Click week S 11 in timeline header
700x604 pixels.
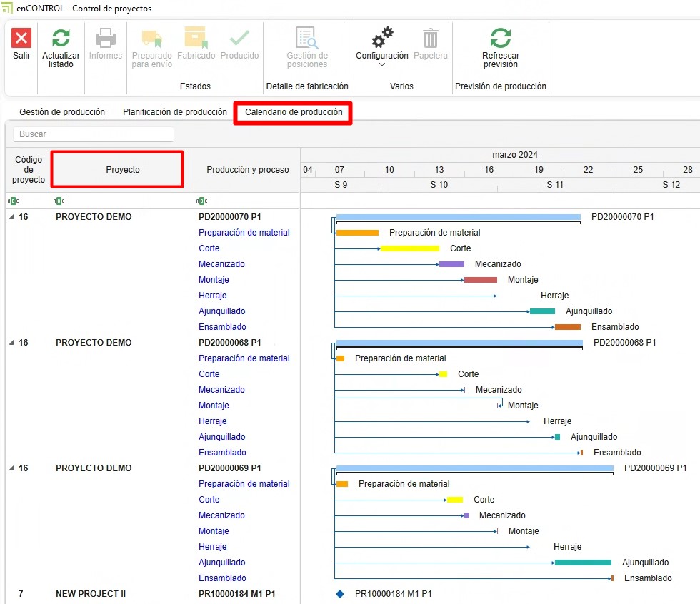pos(555,185)
